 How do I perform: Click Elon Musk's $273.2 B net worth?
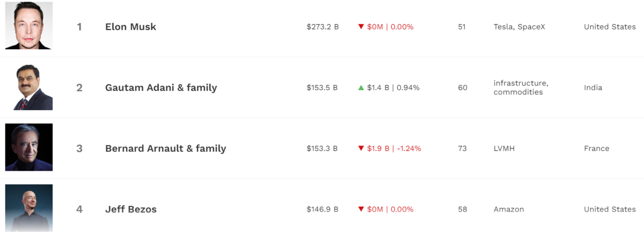point(323,27)
